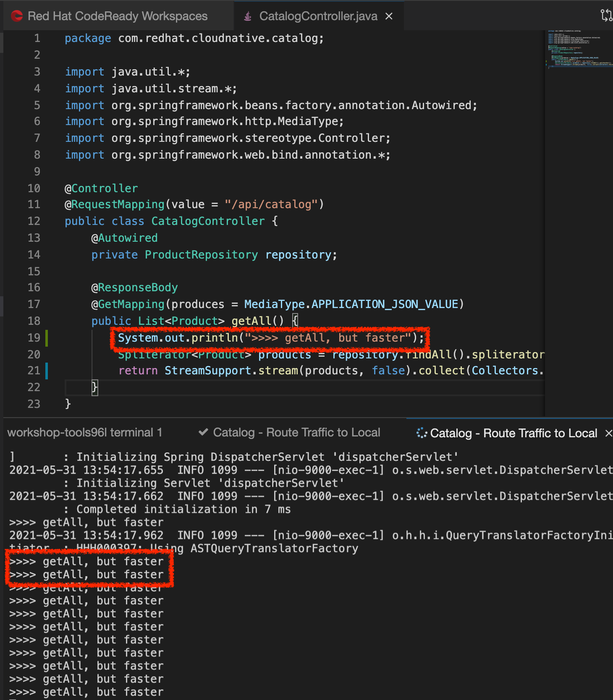Select the workshop-tools96l terminal 1 tab
613x700 pixels.
(x=84, y=432)
